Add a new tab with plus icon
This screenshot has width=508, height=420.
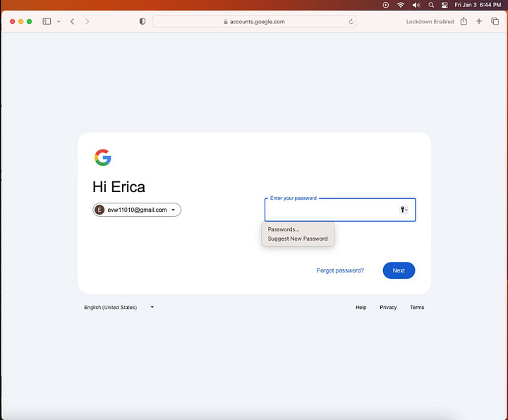click(479, 21)
